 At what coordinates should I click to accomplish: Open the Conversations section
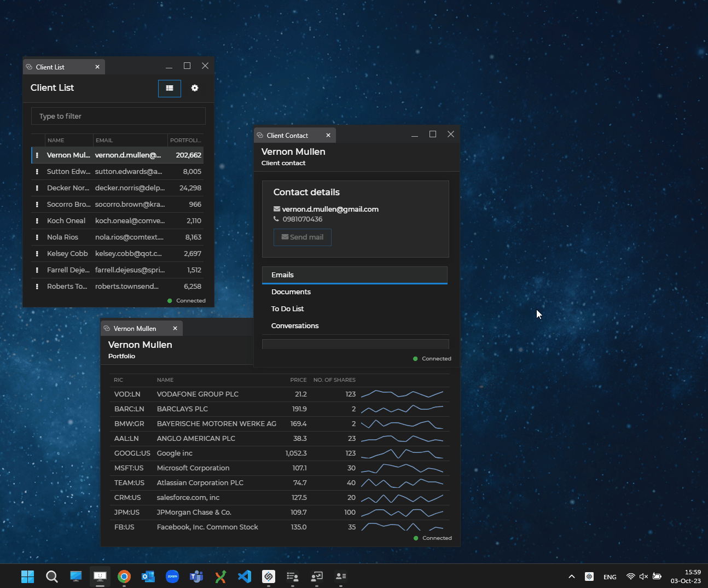(295, 326)
